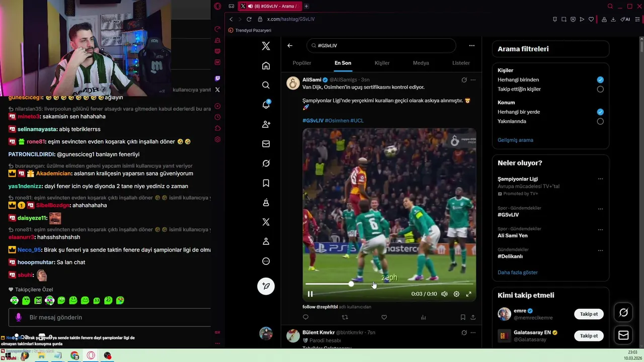644x362 pixels.
Task: Click the X search box with #GSvLIV
Action: (381, 45)
